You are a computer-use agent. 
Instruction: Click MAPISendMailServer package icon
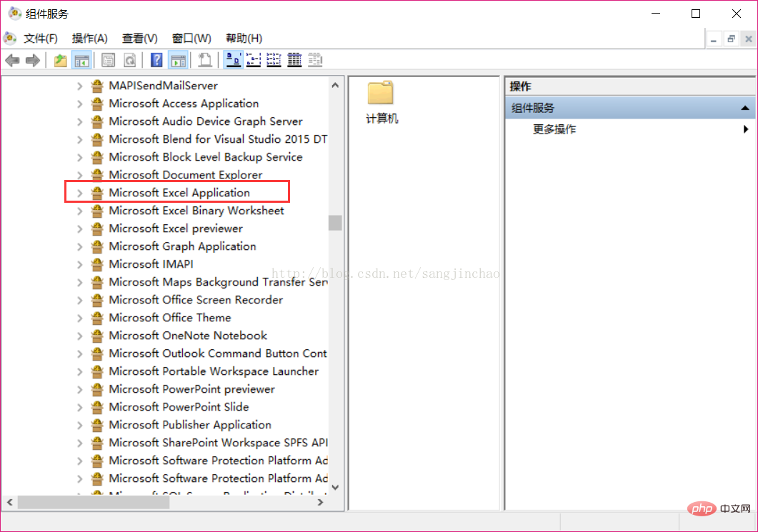[97, 86]
